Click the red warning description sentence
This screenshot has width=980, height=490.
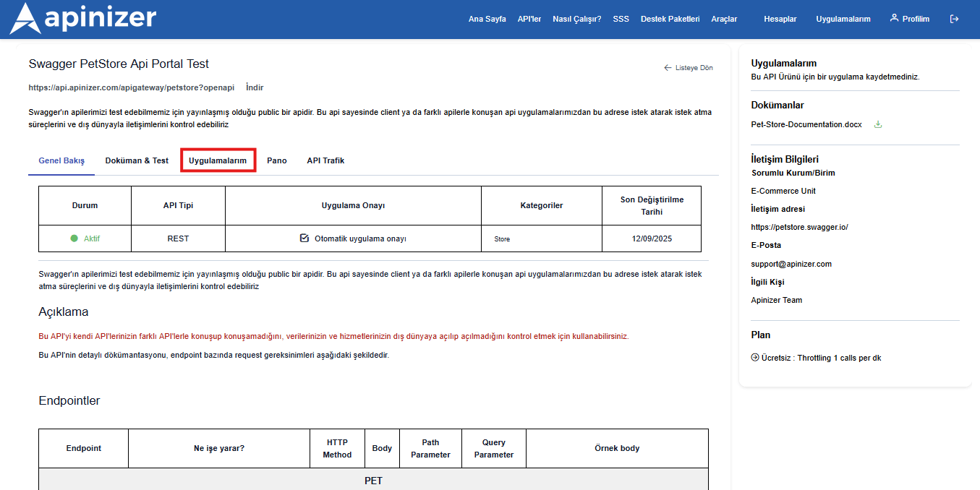333,336
